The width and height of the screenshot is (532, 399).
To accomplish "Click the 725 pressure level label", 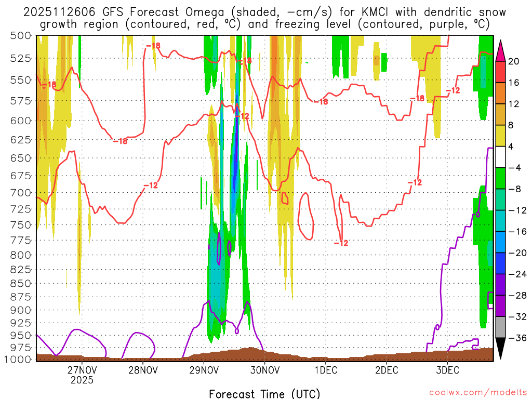I will pyautogui.click(x=21, y=209).
